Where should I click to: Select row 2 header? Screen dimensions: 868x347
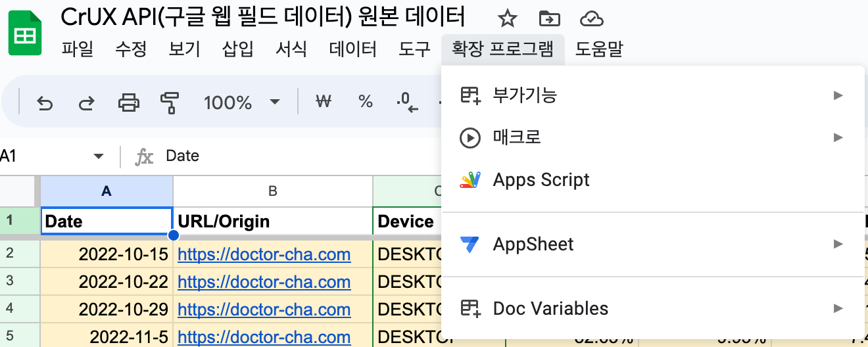tap(20, 254)
